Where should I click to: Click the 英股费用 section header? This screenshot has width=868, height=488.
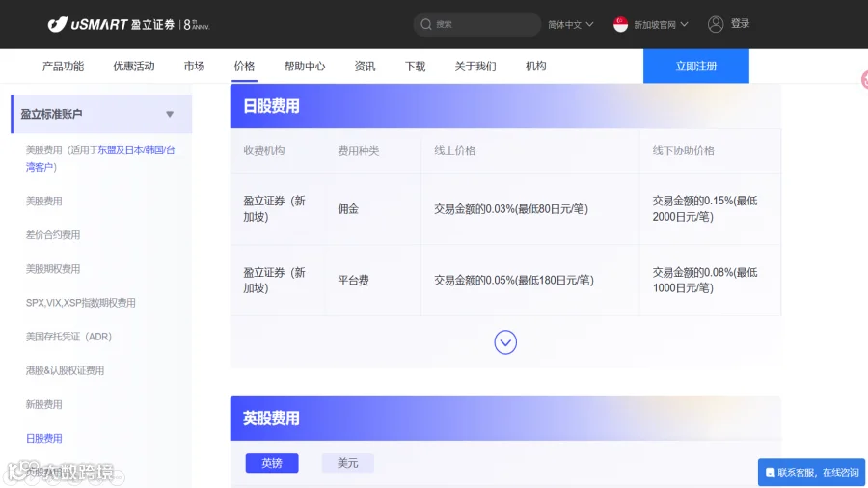(505, 419)
